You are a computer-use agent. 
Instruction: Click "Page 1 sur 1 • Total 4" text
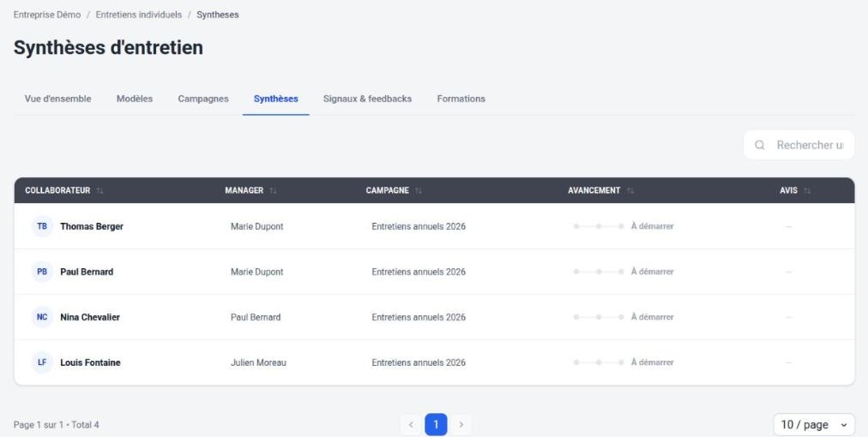[57, 425]
